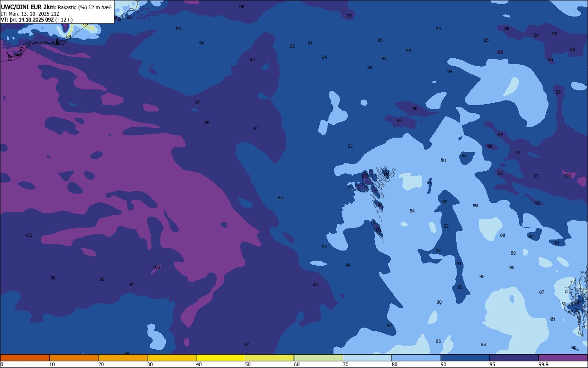Viewport: 588px width, 368px height.
Task: Click the 'VT: þri. 14.10.2025 09Z (+12 h)' line
Action: coord(37,20)
